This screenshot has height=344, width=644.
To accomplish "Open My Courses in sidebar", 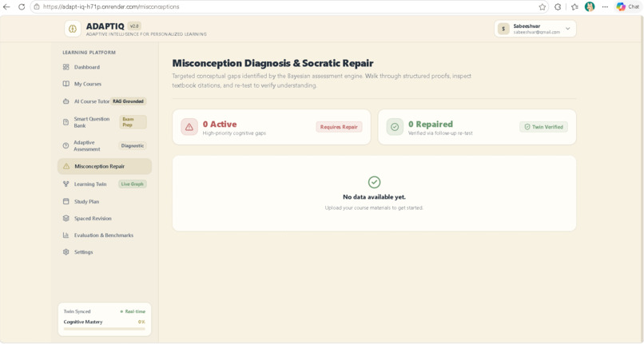I will coord(105,84).
